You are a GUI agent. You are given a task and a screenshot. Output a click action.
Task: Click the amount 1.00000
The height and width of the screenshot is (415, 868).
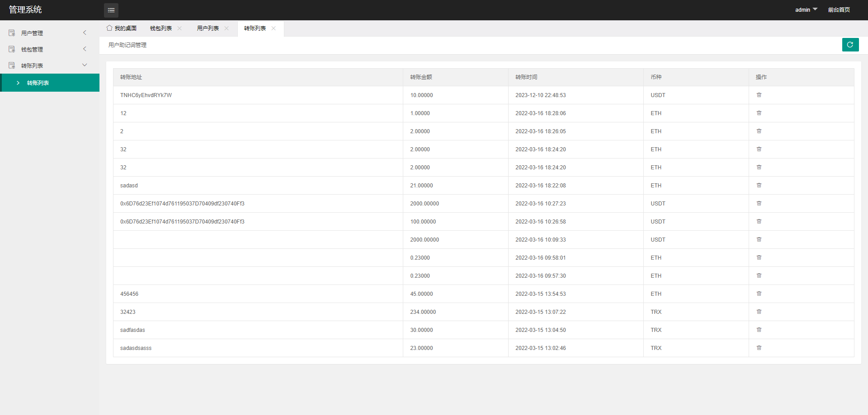420,113
